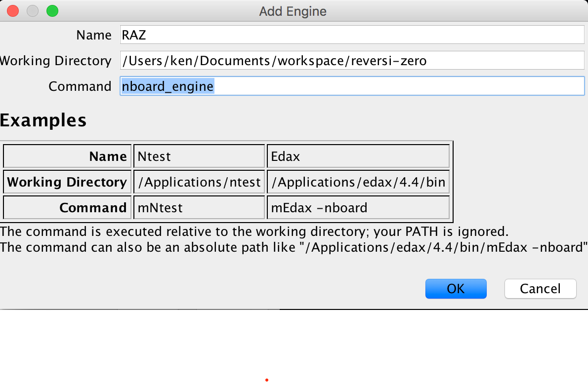This screenshot has height=382, width=588.
Task: Click the Command label beside the input field
Action: tap(80, 86)
